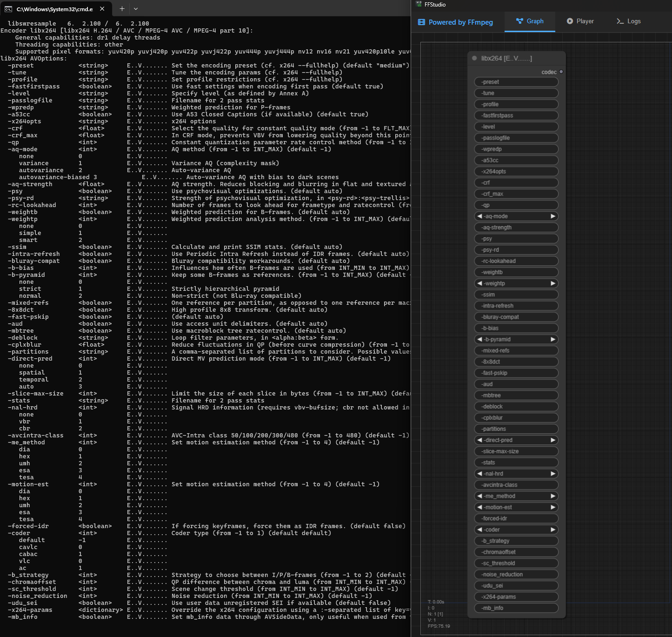672x637 pixels.
Task: Toggle the -forced-idr option in node
Action: 516,518
